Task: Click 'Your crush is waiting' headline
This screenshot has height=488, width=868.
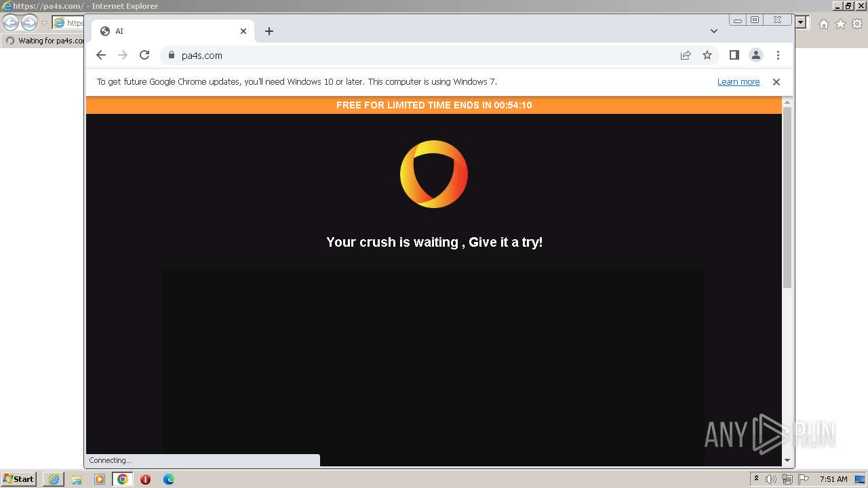Action: click(434, 242)
